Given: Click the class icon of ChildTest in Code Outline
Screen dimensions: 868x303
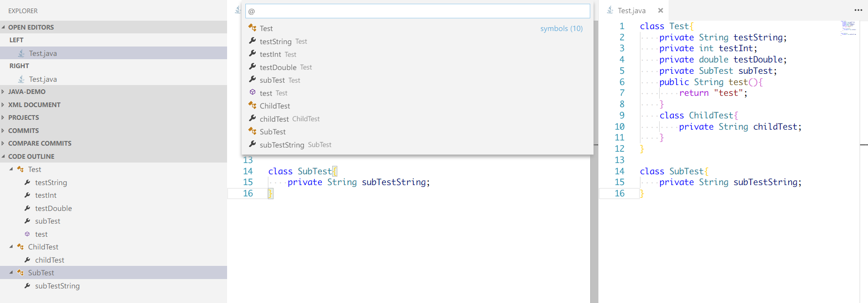Looking at the screenshot, I should (20, 247).
